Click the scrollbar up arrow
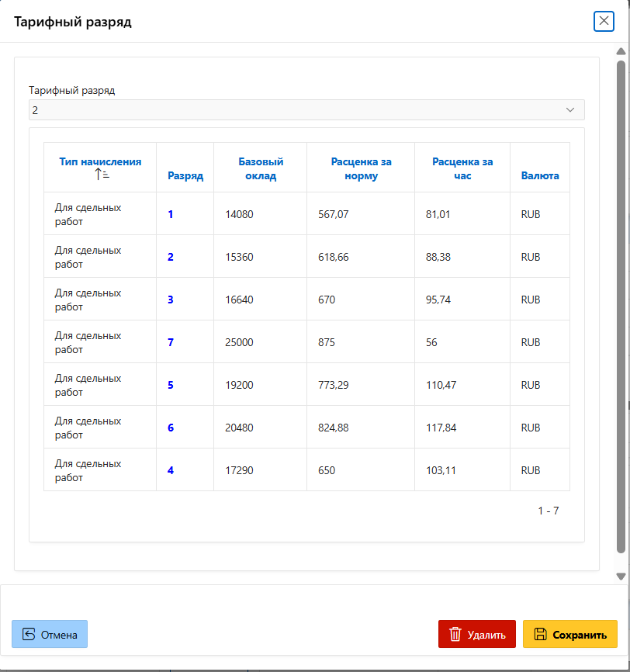The image size is (630, 672). point(621,52)
